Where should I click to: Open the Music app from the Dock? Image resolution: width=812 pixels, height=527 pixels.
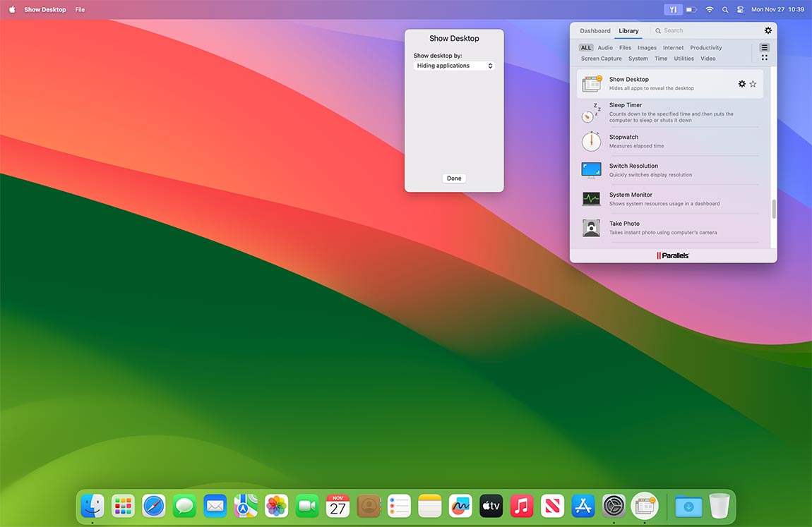tap(521, 506)
